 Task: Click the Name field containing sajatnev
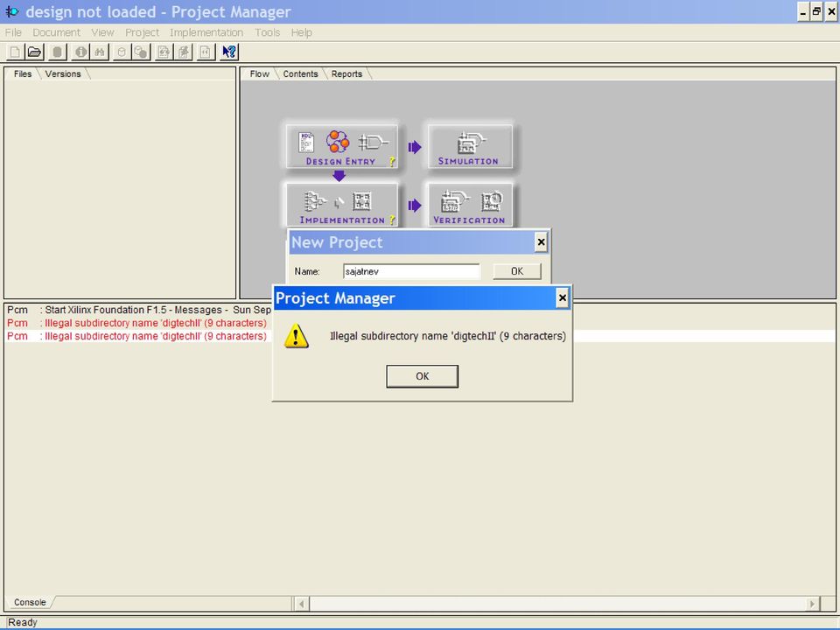pyautogui.click(x=411, y=271)
